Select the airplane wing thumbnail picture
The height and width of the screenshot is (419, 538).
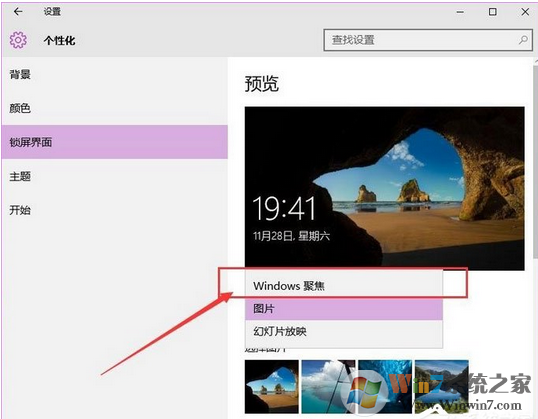click(328, 386)
